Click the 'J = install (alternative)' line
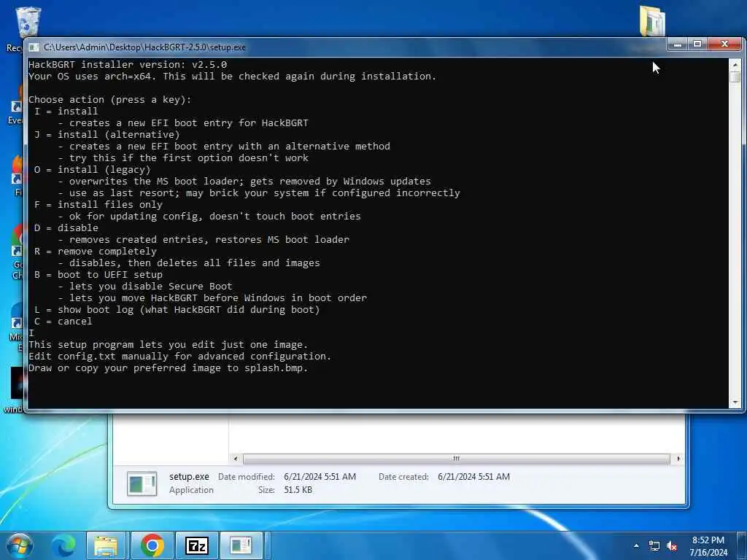This screenshot has height=560, width=747. pos(107,134)
